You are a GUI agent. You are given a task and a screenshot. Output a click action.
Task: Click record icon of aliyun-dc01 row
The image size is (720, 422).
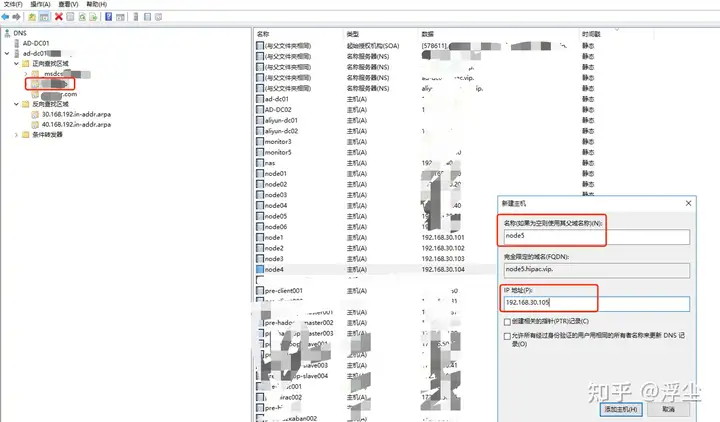tap(260, 120)
